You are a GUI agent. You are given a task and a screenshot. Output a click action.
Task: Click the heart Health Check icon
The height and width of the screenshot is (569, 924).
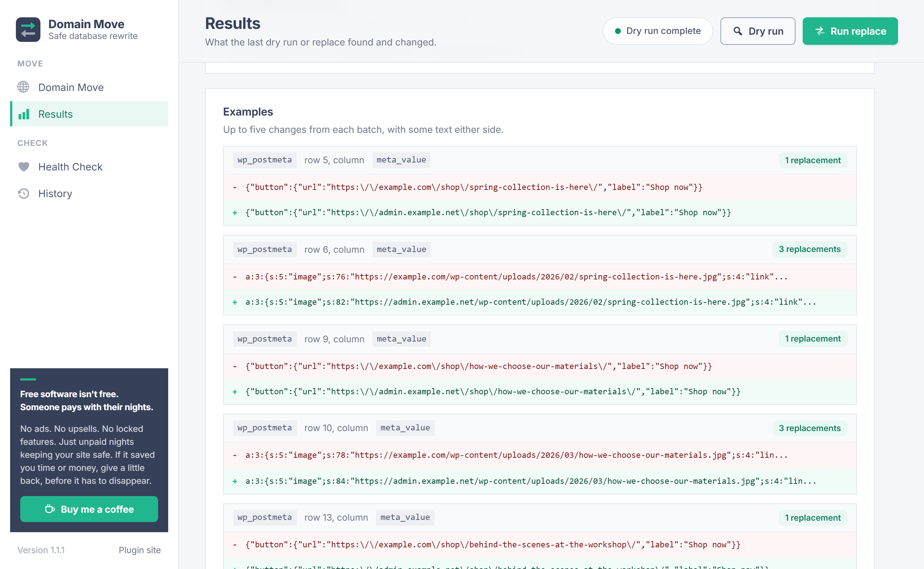[x=24, y=166]
